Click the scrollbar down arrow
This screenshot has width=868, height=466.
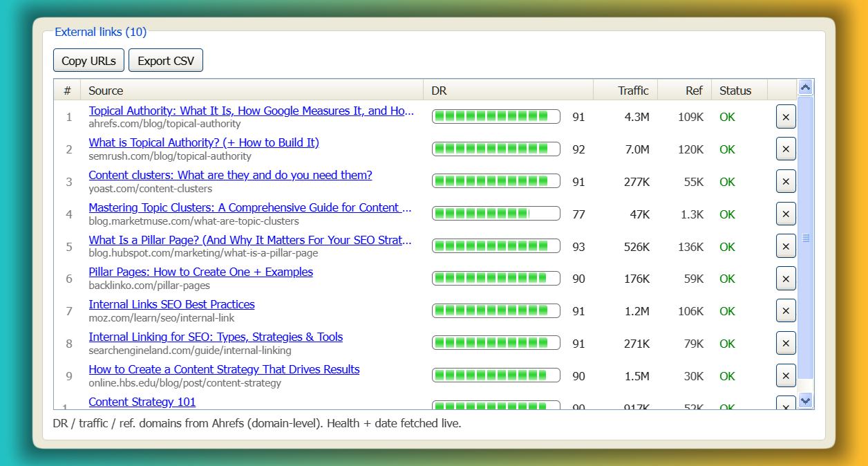pyautogui.click(x=805, y=400)
